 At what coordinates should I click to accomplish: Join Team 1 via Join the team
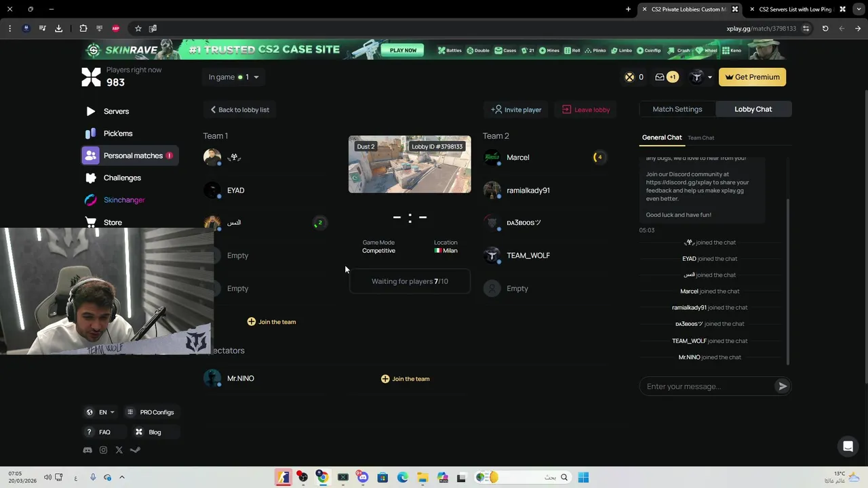pos(271,322)
